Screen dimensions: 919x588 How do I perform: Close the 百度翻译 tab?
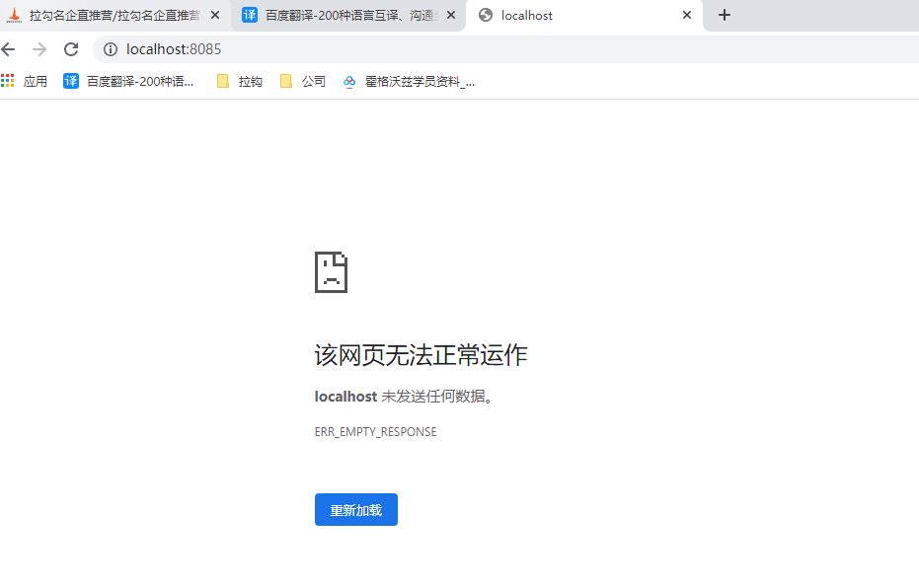click(451, 16)
